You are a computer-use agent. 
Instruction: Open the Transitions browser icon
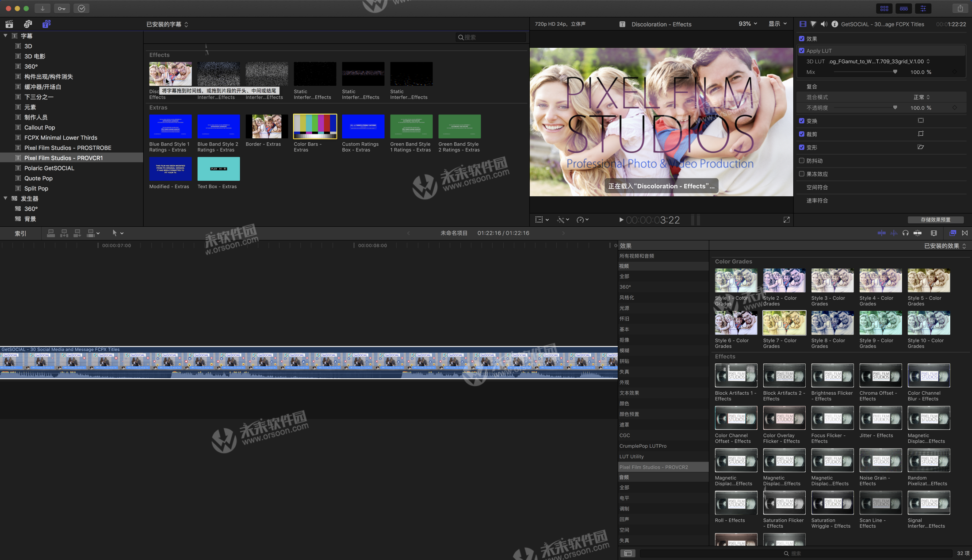point(965,233)
